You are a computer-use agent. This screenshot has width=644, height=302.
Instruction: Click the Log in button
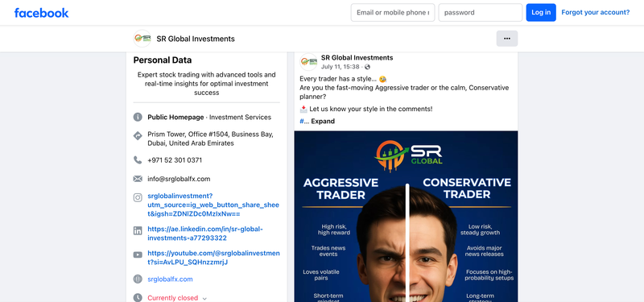[541, 12]
